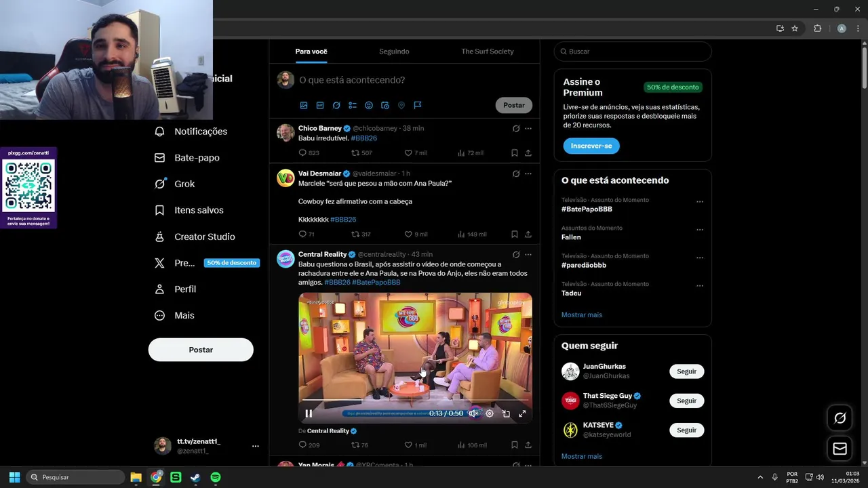Open more options on Central Reality post

[x=528, y=254]
